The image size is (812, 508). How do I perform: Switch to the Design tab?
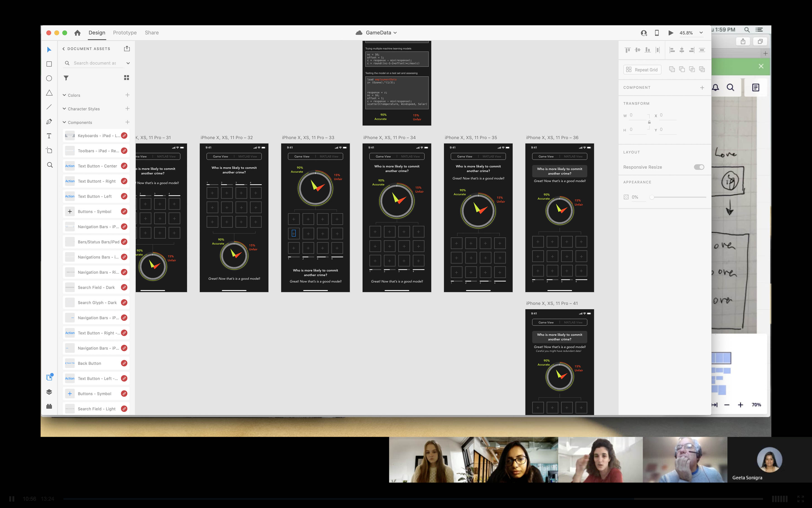click(97, 33)
